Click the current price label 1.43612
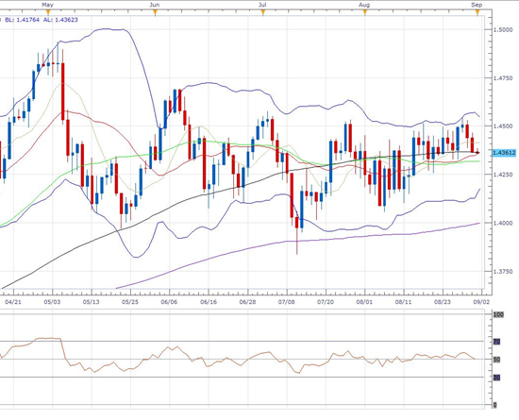 click(504, 153)
